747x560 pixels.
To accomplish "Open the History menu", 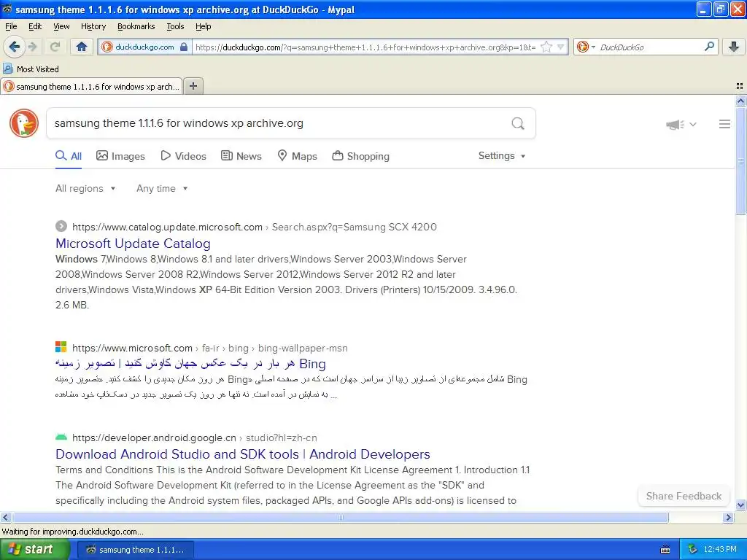I will pyautogui.click(x=93, y=26).
